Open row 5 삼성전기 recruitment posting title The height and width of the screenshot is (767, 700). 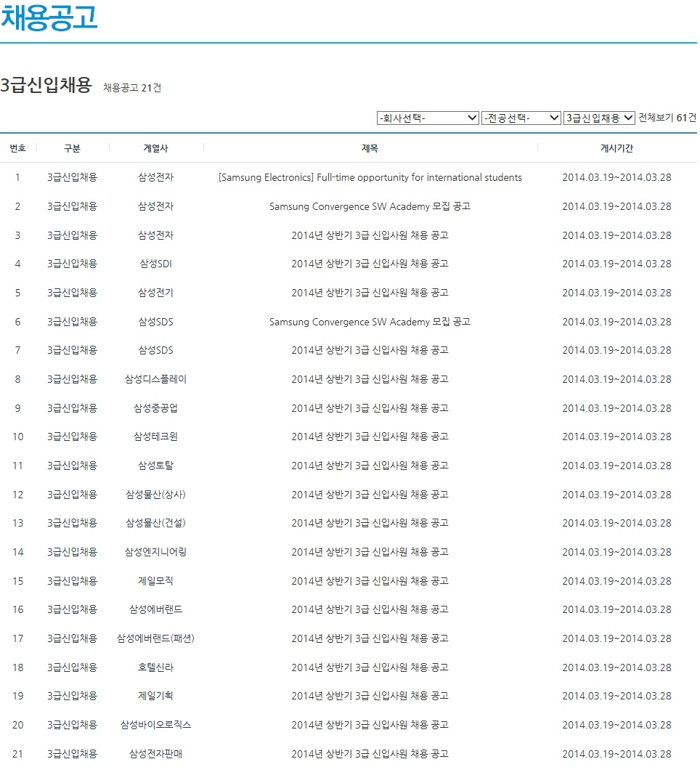[x=370, y=293]
